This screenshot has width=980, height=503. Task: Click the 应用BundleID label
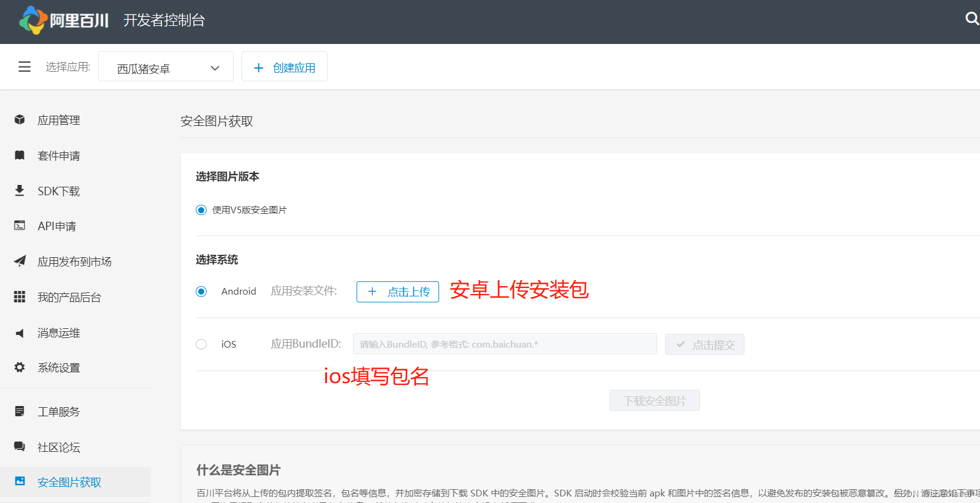(x=306, y=344)
